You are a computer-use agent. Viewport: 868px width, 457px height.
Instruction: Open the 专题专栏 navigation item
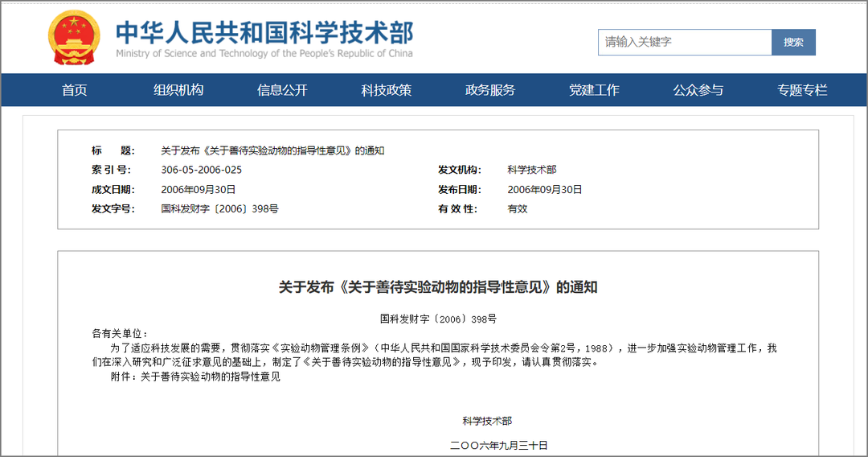(x=802, y=90)
